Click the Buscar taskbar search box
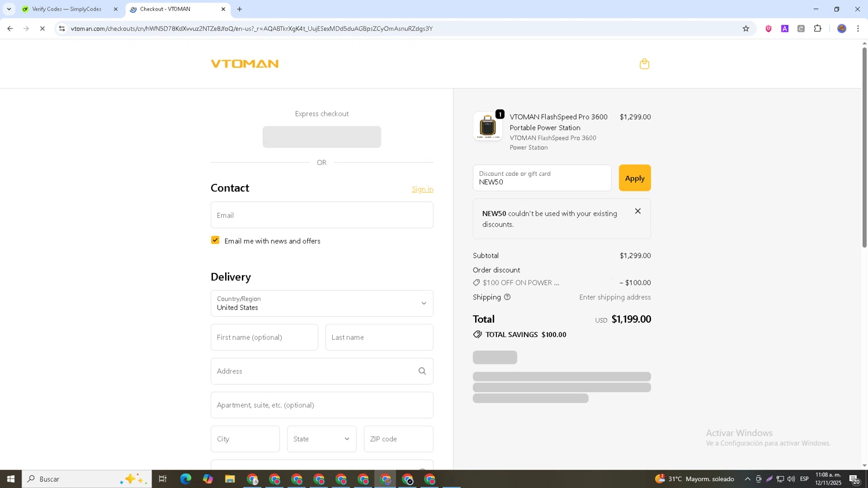This screenshot has height=488, width=868. (x=87, y=479)
